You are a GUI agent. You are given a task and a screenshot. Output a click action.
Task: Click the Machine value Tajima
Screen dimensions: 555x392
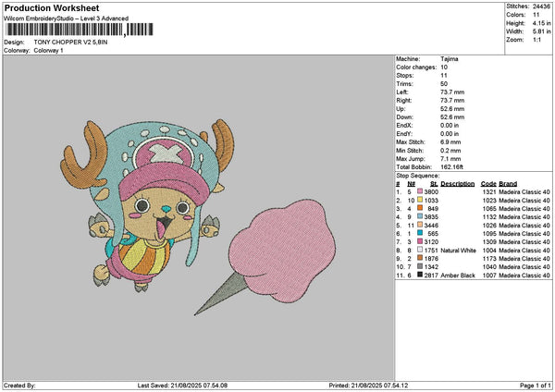tap(450, 59)
